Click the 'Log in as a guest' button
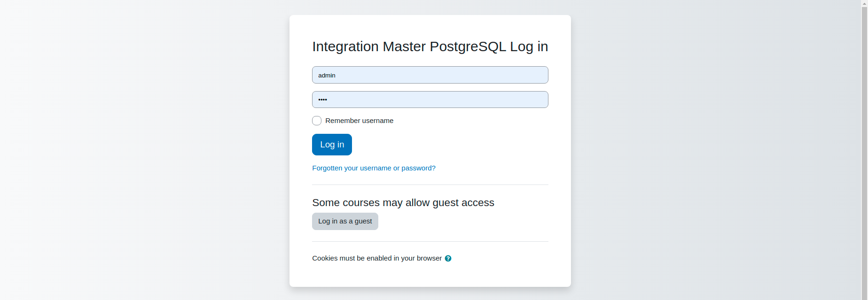 (x=345, y=221)
